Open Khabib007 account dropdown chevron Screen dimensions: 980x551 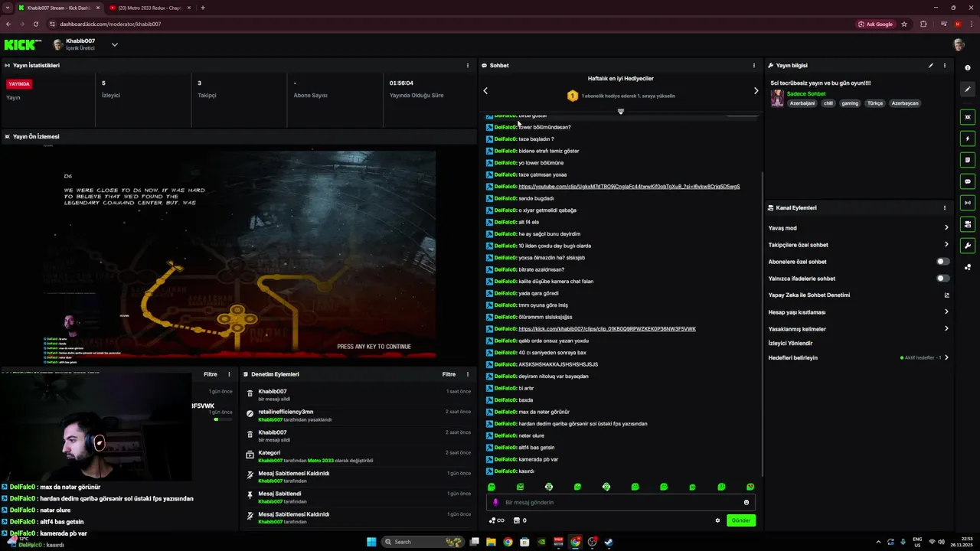[114, 45]
